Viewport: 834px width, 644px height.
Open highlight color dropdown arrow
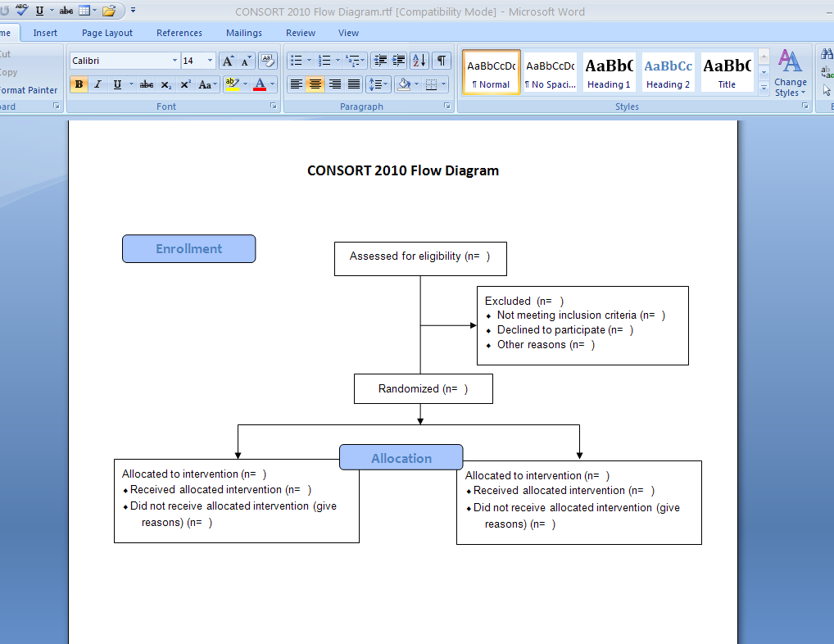pyautogui.click(x=245, y=84)
